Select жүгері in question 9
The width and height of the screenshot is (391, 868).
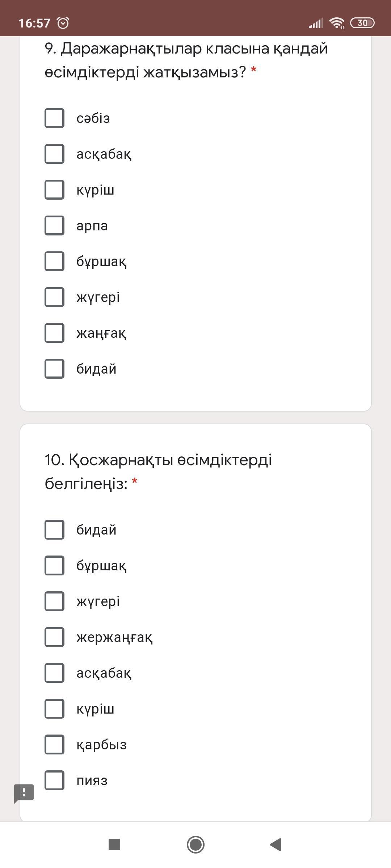tap(54, 297)
